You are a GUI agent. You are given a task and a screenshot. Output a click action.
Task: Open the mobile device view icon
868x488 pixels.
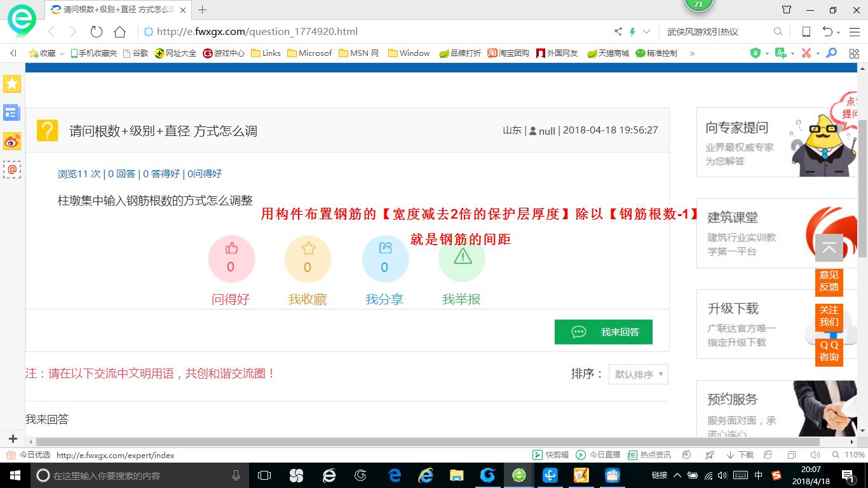[806, 32]
